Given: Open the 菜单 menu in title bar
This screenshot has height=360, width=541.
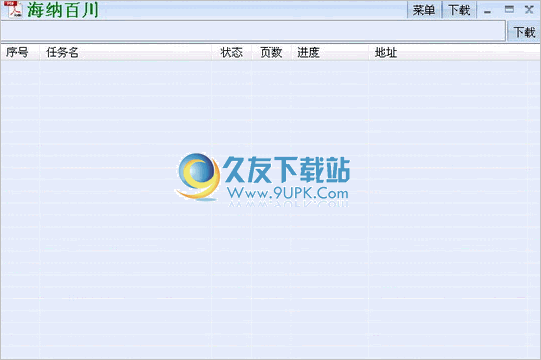Looking at the screenshot, I should click(x=424, y=10).
